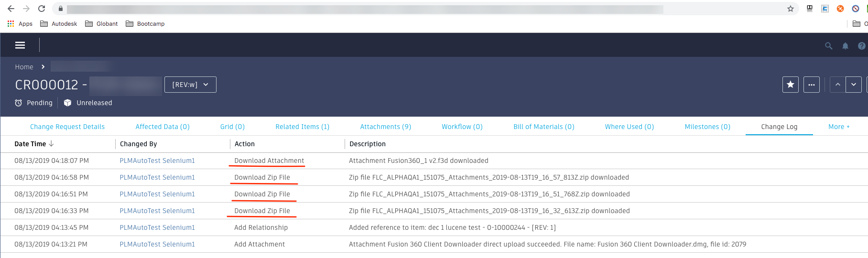Image resolution: width=868 pixels, height=258 pixels.
Task: Click Download Zip File in 04:16:58 row
Action: click(262, 177)
